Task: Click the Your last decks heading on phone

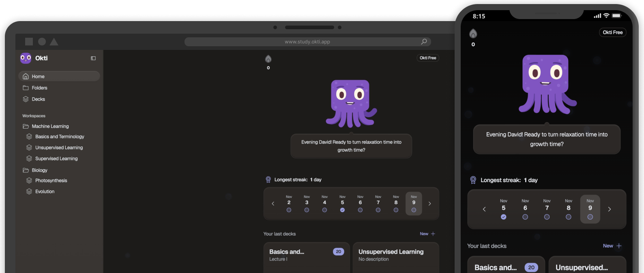Action: pos(487,246)
